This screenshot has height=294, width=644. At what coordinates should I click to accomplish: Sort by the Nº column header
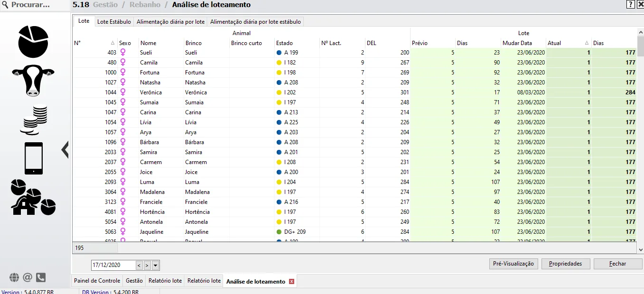94,43
